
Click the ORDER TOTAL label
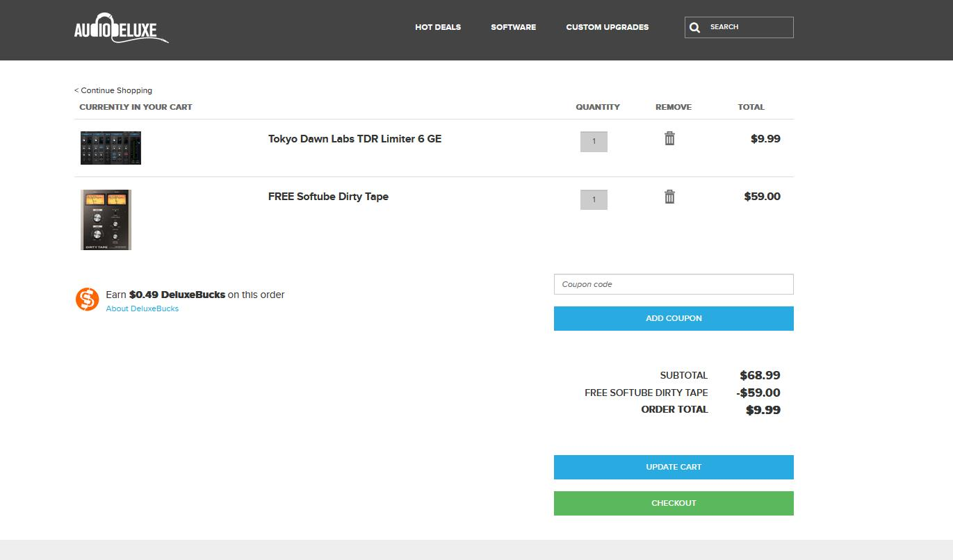coord(674,409)
